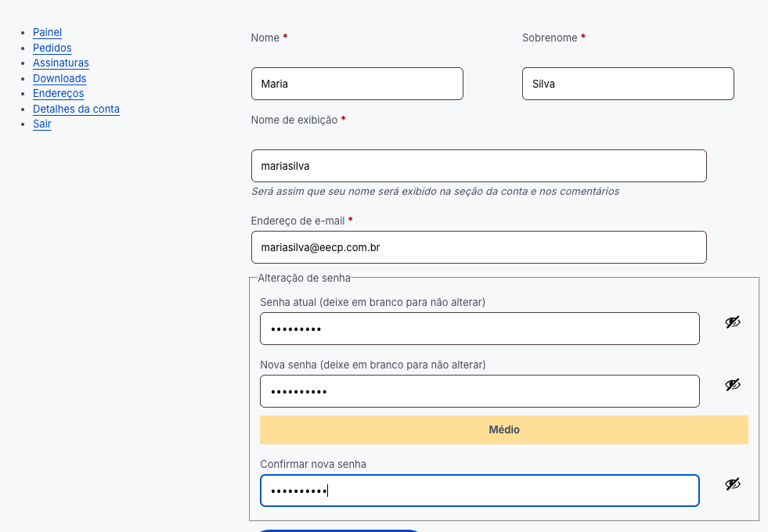Screen dimensions: 768x532
Task: Click the Nova senha password field
Action: 479,391
